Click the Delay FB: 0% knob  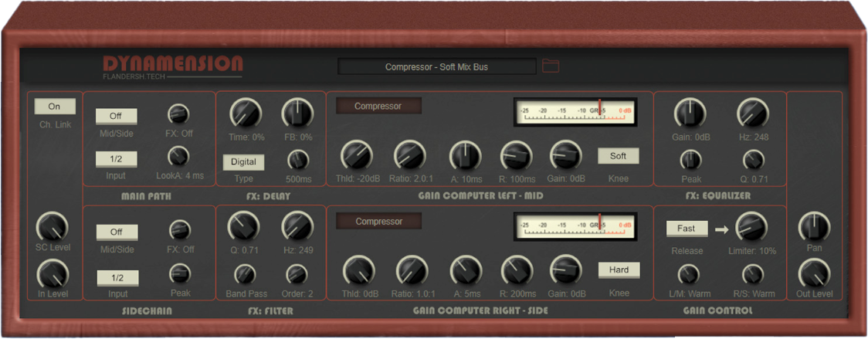click(x=298, y=113)
